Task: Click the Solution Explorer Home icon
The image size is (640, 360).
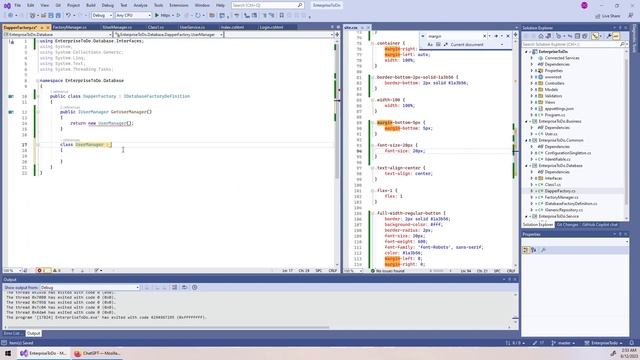Action: click(541, 36)
